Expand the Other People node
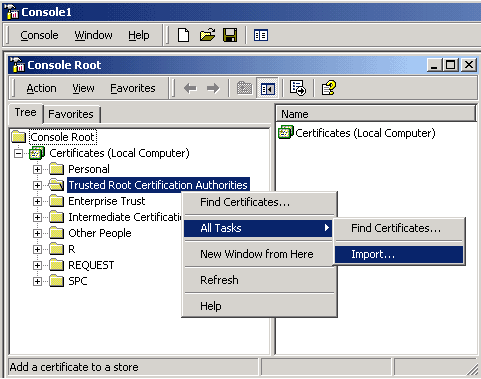 tap(37, 233)
